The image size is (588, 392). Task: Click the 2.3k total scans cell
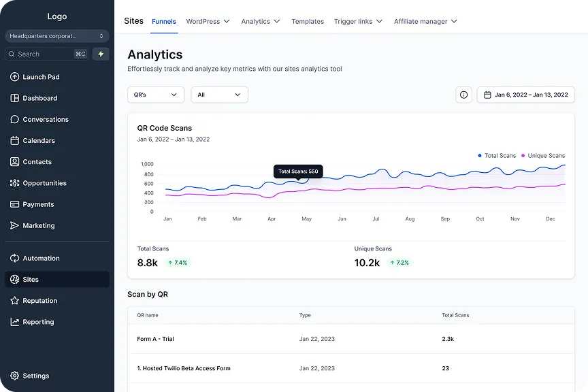coord(448,339)
